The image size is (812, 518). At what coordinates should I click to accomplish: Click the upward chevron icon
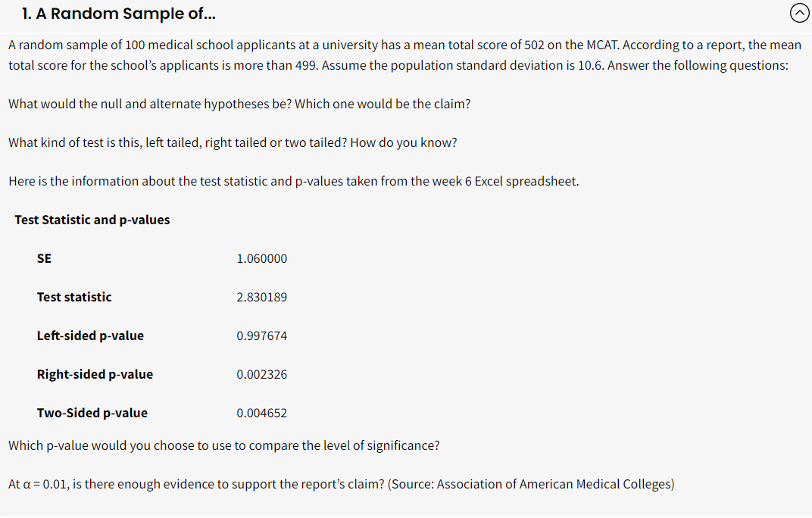click(799, 13)
